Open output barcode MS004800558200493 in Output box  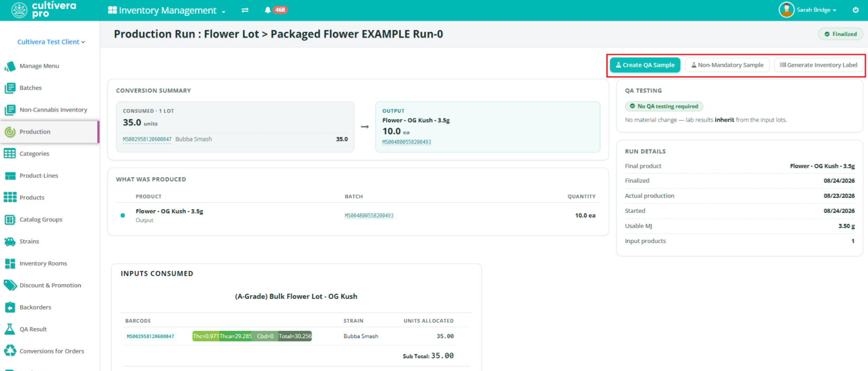[x=407, y=142]
